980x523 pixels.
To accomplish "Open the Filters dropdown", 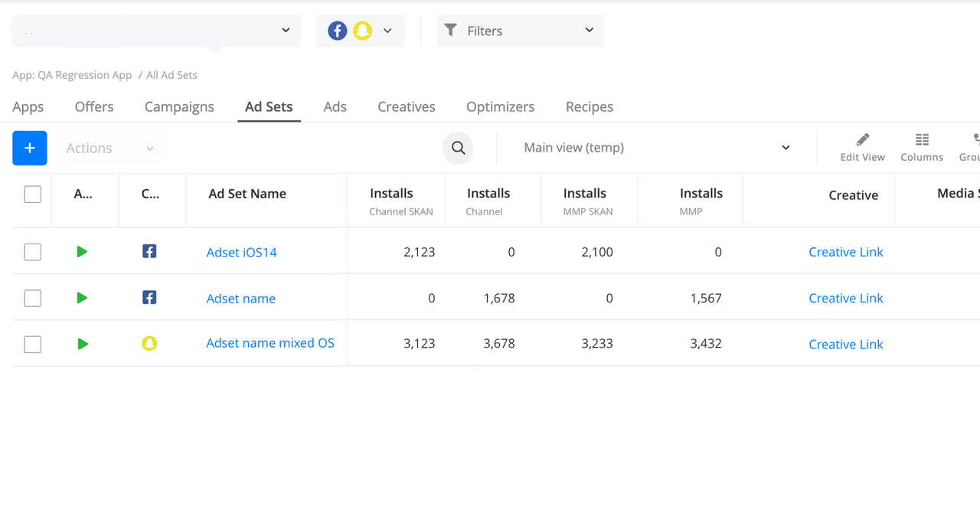I will click(521, 31).
